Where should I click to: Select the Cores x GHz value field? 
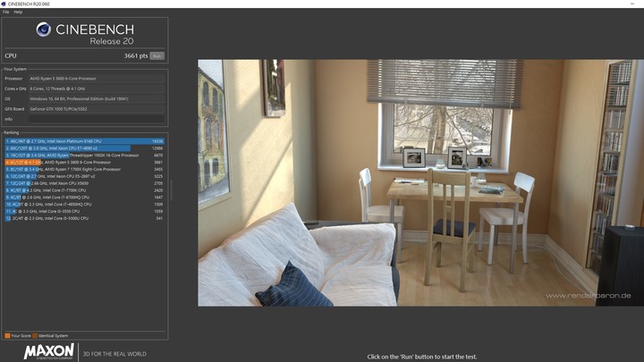coord(97,88)
